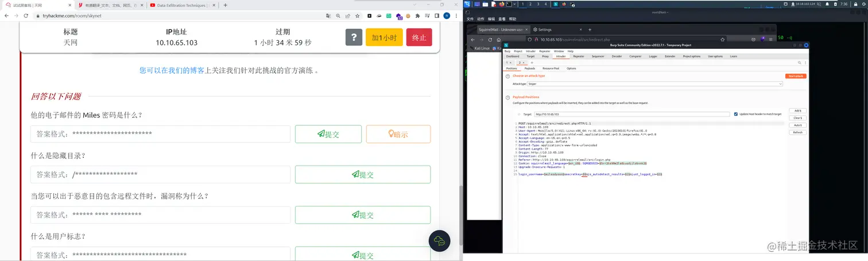Submit the Miles password answer with 提交
Image resolution: width=868 pixels, height=261 pixels.
(x=328, y=134)
